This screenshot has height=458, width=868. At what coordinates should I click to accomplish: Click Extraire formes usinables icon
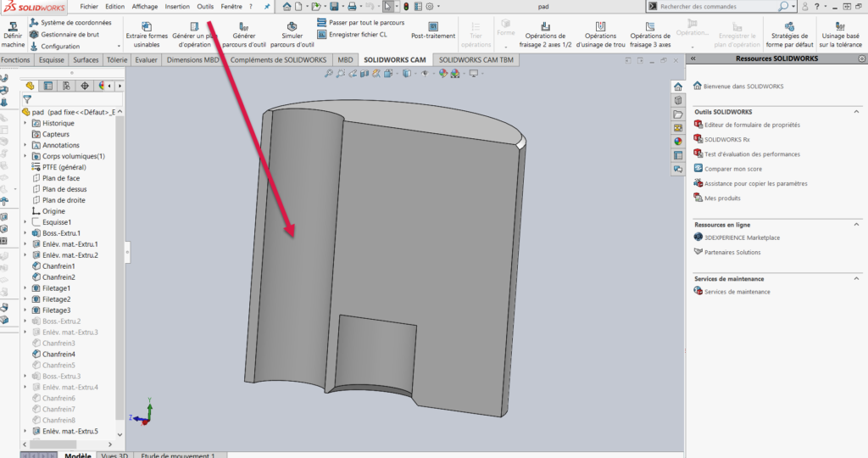(x=147, y=27)
